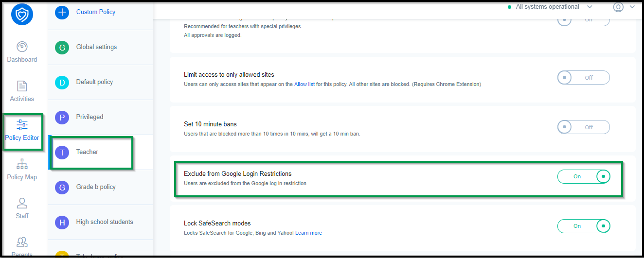Click the plus icon for Custom Policy
This screenshot has width=644, height=258.
(x=62, y=12)
